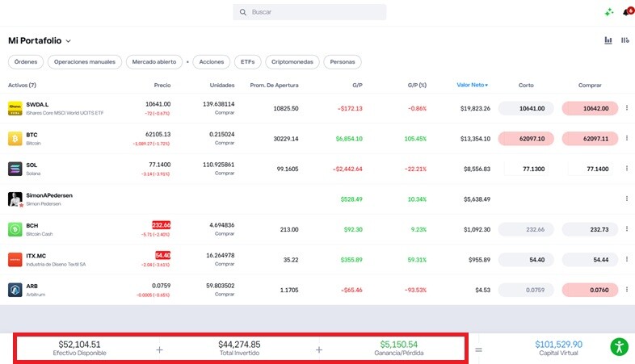Image resolution: width=635 pixels, height=364 pixels.
Task: Select the Personas filter
Action: [x=343, y=62]
